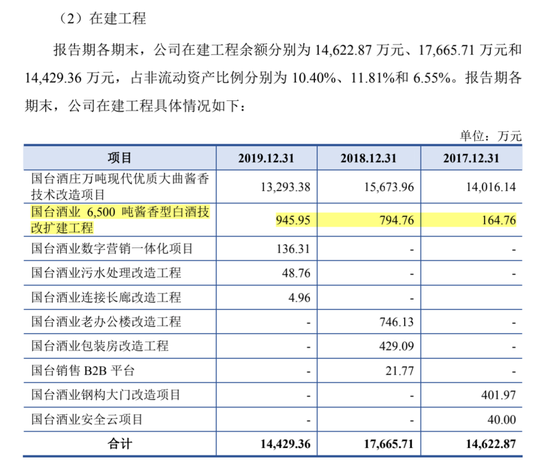Click the percentage 10.40% in the paragraph
This screenshot has height=461, width=550.
[314, 78]
